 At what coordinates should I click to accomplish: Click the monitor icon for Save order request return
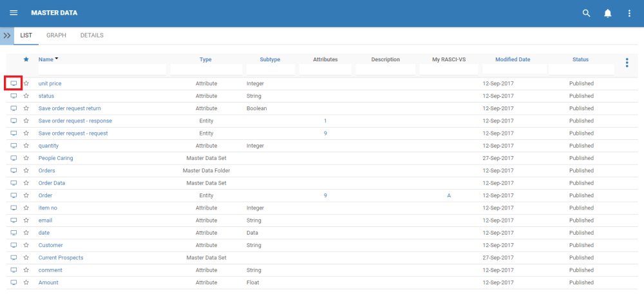(14, 108)
